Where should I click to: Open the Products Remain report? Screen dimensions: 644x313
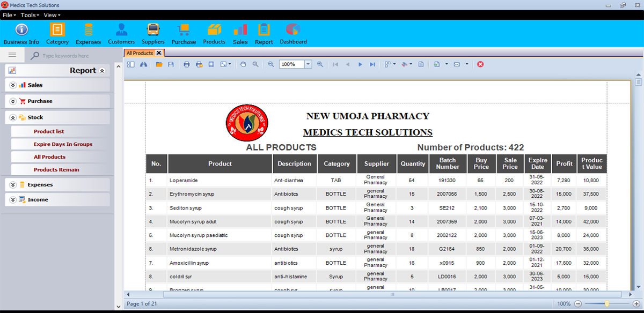[x=56, y=170]
